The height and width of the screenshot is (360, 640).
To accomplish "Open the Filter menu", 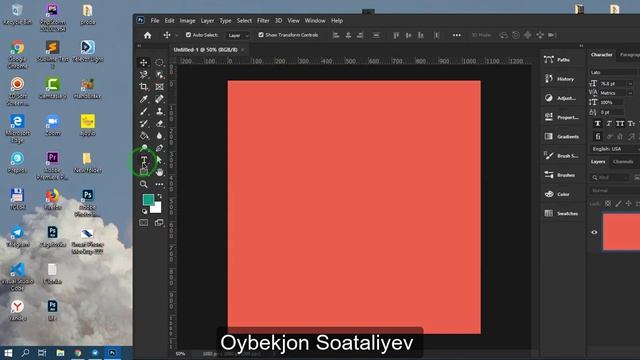I will (263, 20).
